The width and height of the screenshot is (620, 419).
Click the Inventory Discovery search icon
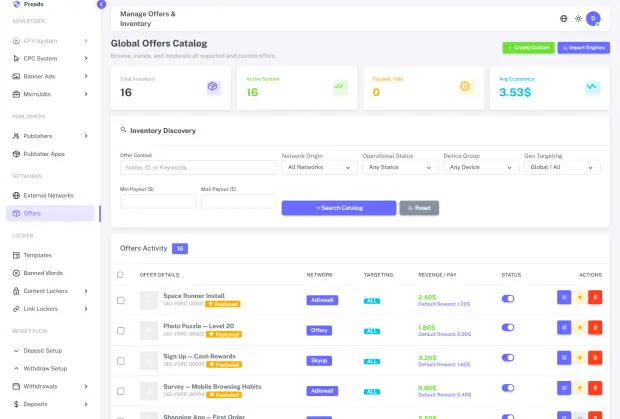click(123, 130)
